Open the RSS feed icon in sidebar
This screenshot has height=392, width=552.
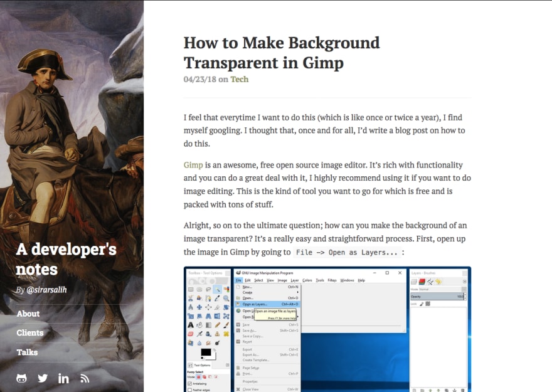pyautogui.click(x=85, y=379)
